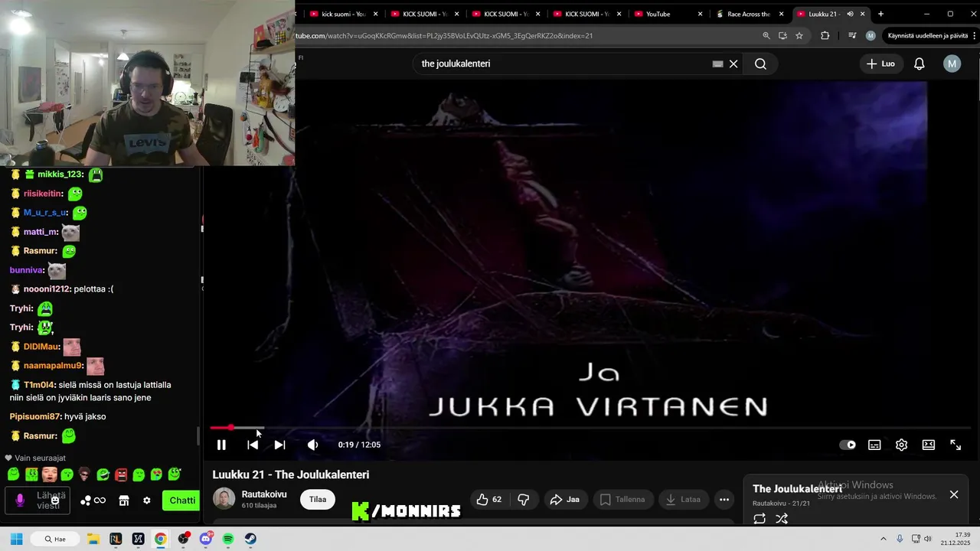The width and height of the screenshot is (980, 551).
Task: Click the install app icon in the address bar
Action: point(782,35)
